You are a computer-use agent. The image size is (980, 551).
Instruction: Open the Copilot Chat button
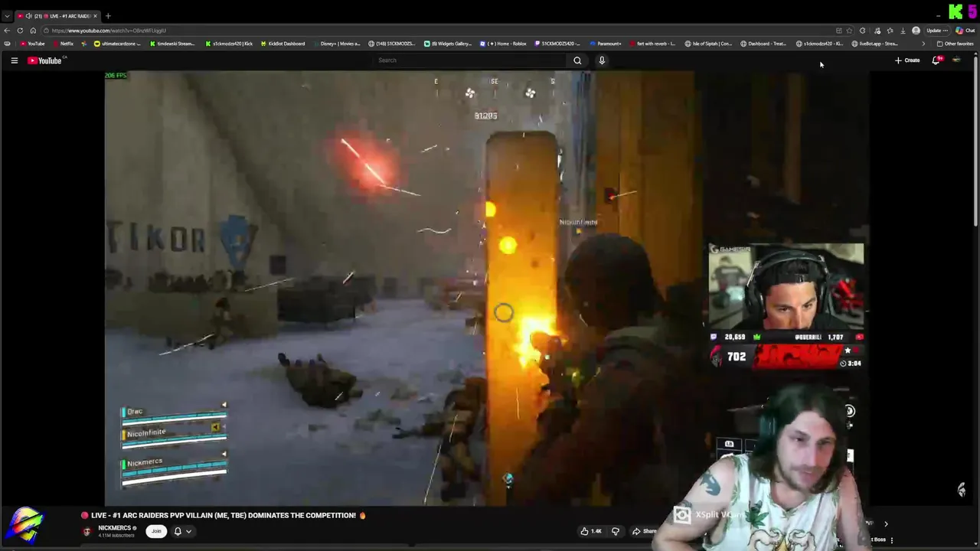click(x=965, y=31)
